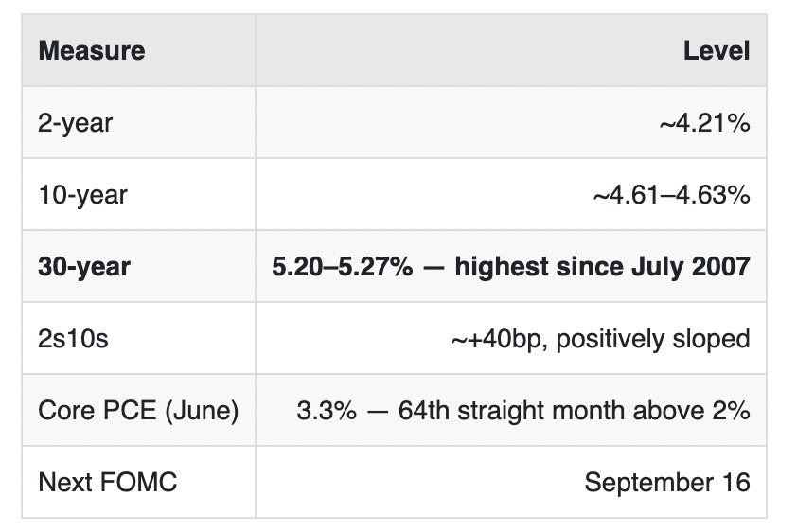Image resolution: width=797 pixels, height=532 pixels.
Task: Select the bold 30-year row label
Action: tap(84, 267)
